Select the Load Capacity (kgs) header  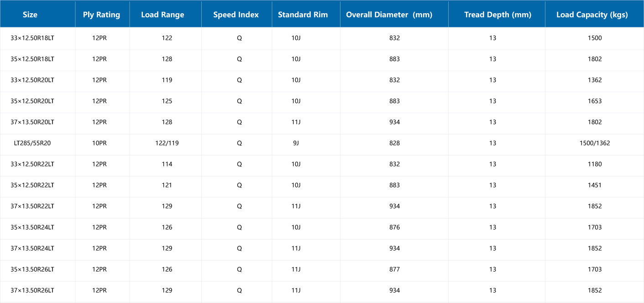click(x=592, y=15)
